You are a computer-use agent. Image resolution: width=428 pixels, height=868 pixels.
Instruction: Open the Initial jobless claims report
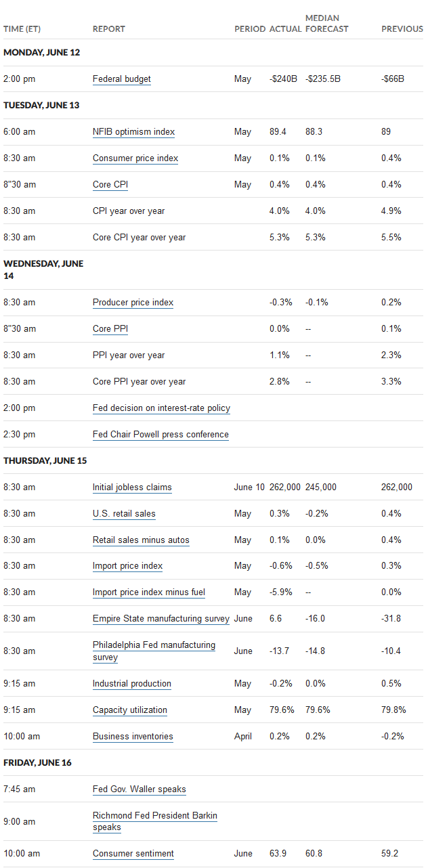[132, 487]
